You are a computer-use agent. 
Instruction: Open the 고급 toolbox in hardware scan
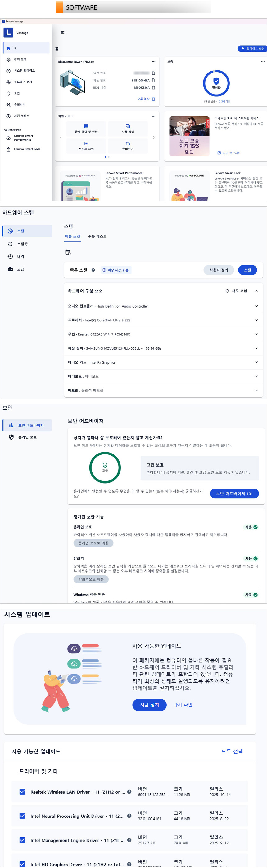coord(20,269)
